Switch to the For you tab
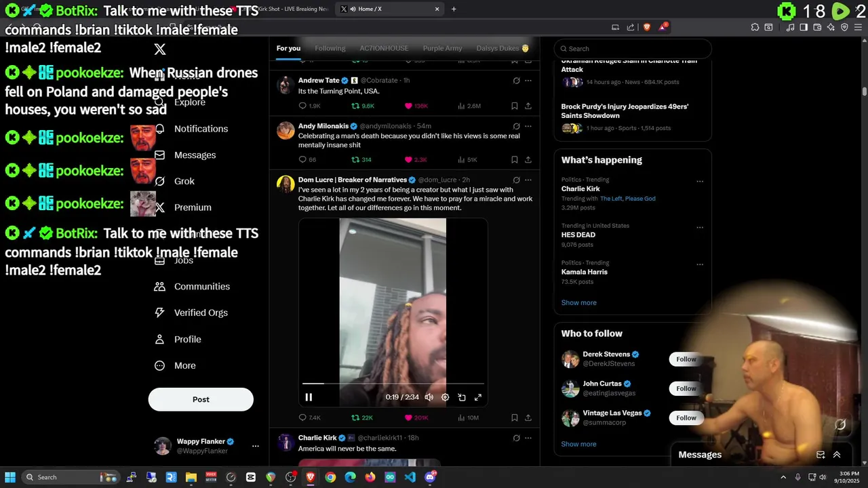The width and height of the screenshot is (868, 488). pyautogui.click(x=288, y=48)
